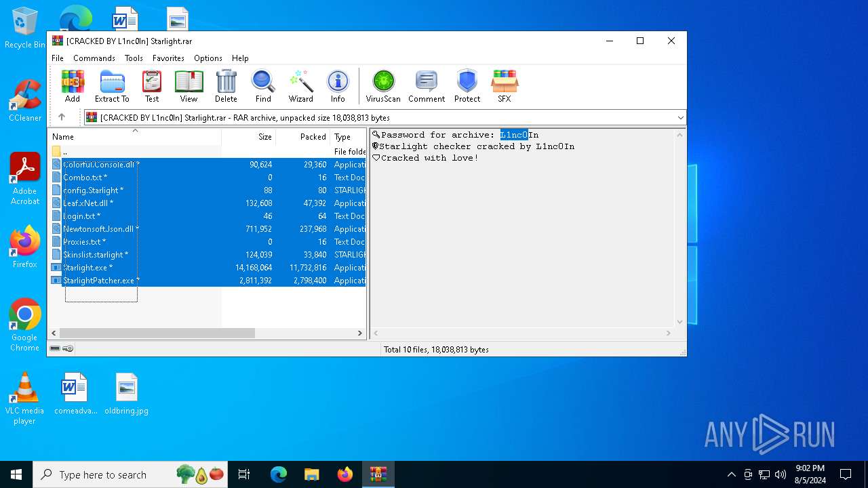Open CCleaner desktop shortcut
The width and height of the screenshot is (868, 488).
coord(25,100)
